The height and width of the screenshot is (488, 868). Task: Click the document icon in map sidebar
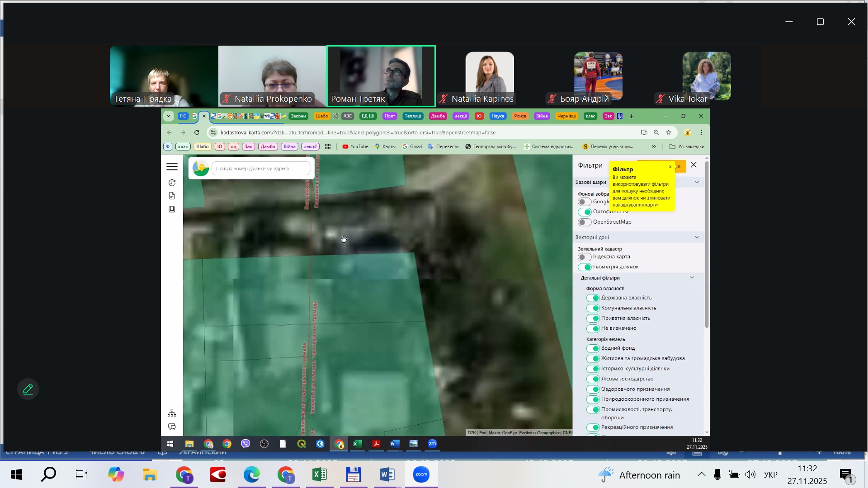[172, 196]
